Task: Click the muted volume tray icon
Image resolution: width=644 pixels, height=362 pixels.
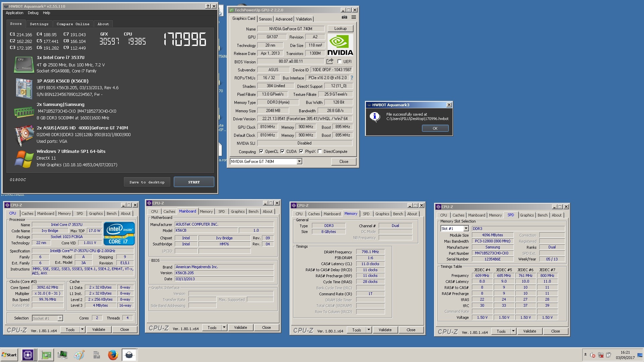Action: click(593, 355)
